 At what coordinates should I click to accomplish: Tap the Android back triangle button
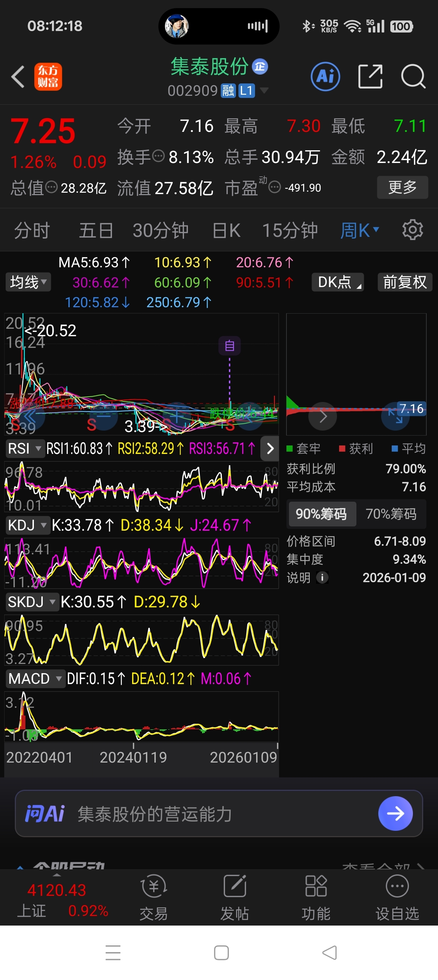(x=329, y=953)
